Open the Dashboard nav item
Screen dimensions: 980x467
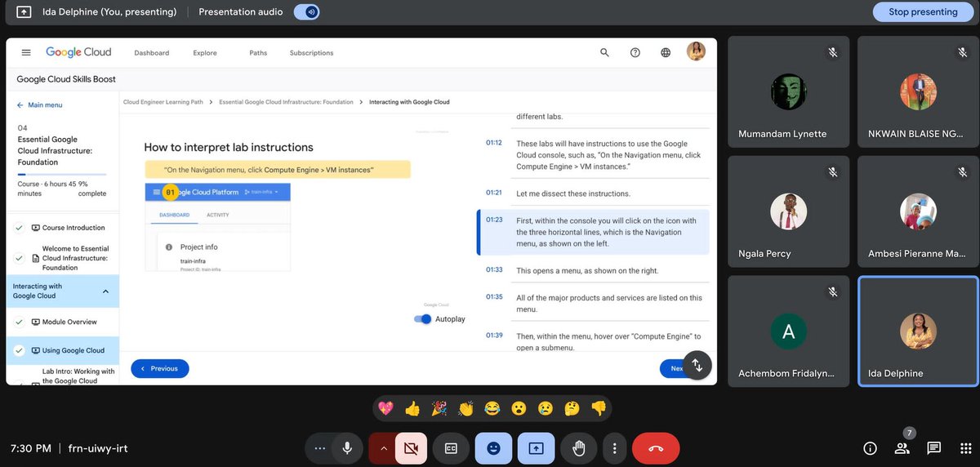(152, 53)
